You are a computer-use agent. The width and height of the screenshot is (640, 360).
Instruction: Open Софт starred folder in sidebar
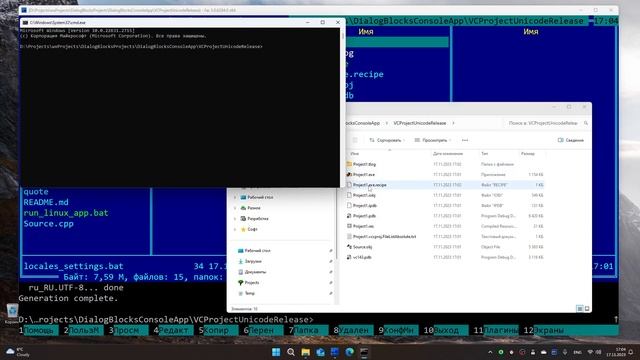coord(252,229)
